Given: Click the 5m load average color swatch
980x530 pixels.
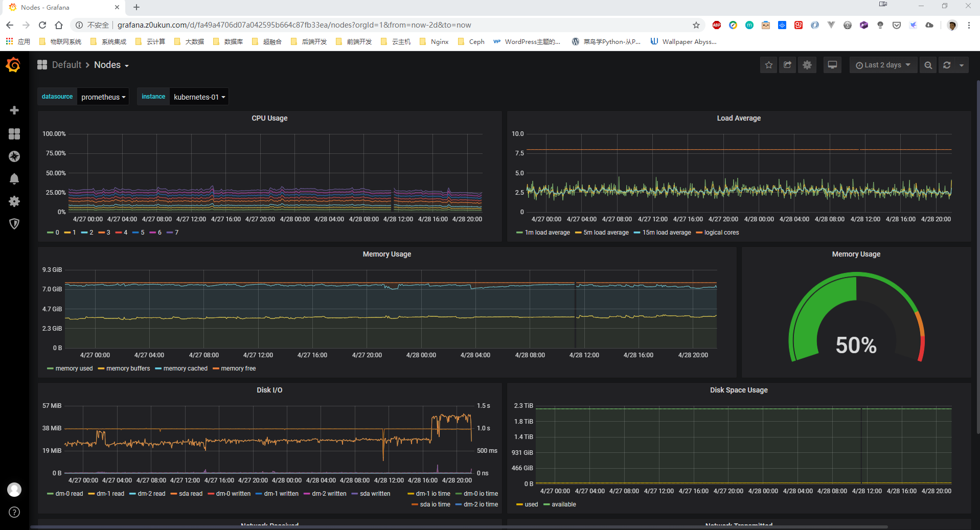Looking at the screenshot, I should (x=578, y=233).
